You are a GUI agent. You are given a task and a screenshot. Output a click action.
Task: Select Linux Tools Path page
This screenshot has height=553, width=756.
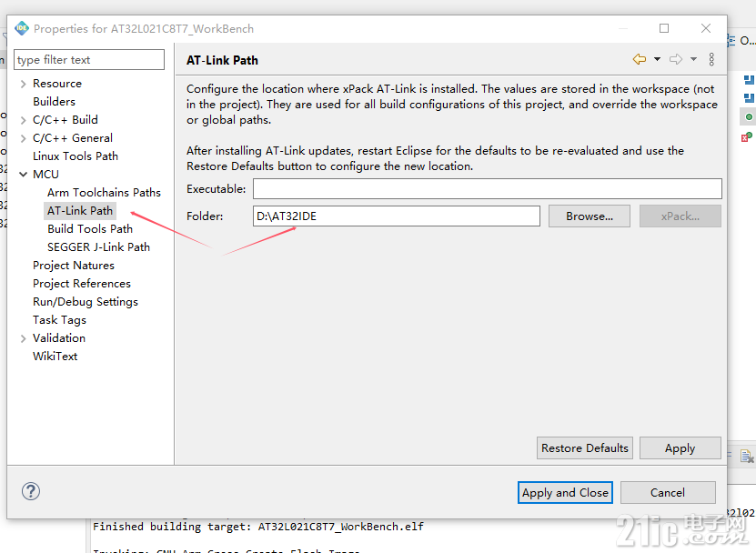[76, 156]
